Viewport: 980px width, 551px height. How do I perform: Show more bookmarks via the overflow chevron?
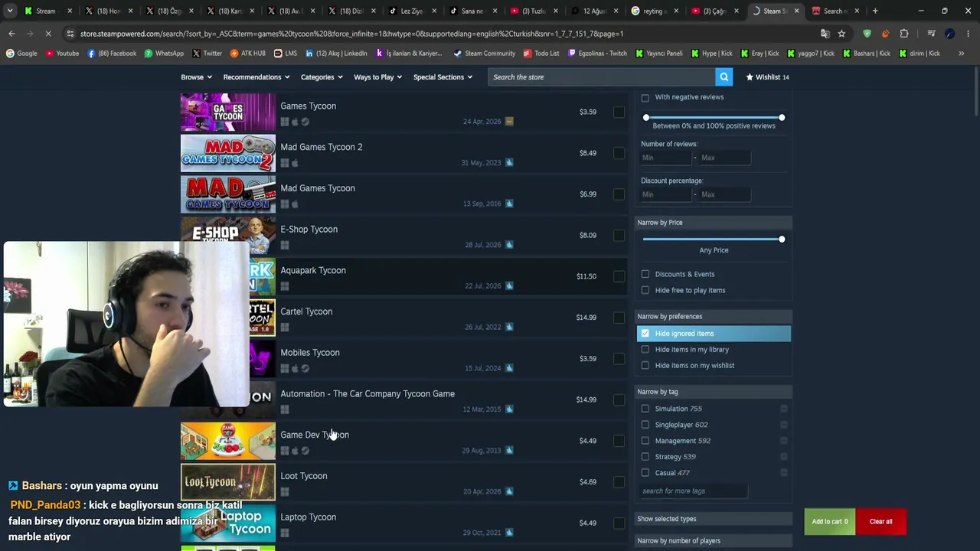tap(961, 54)
